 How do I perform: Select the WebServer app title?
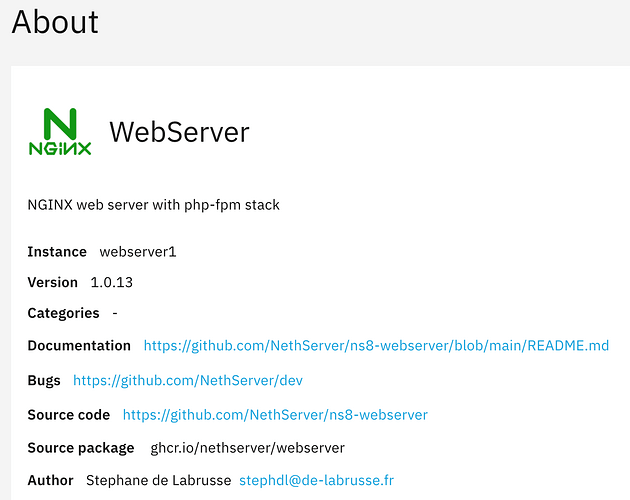[179, 132]
